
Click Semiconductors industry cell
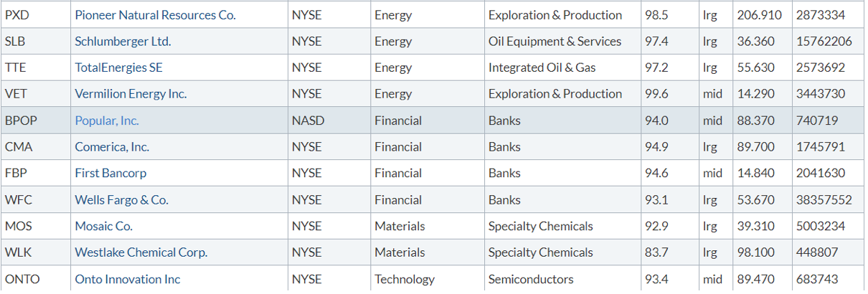(x=562, y=280)
